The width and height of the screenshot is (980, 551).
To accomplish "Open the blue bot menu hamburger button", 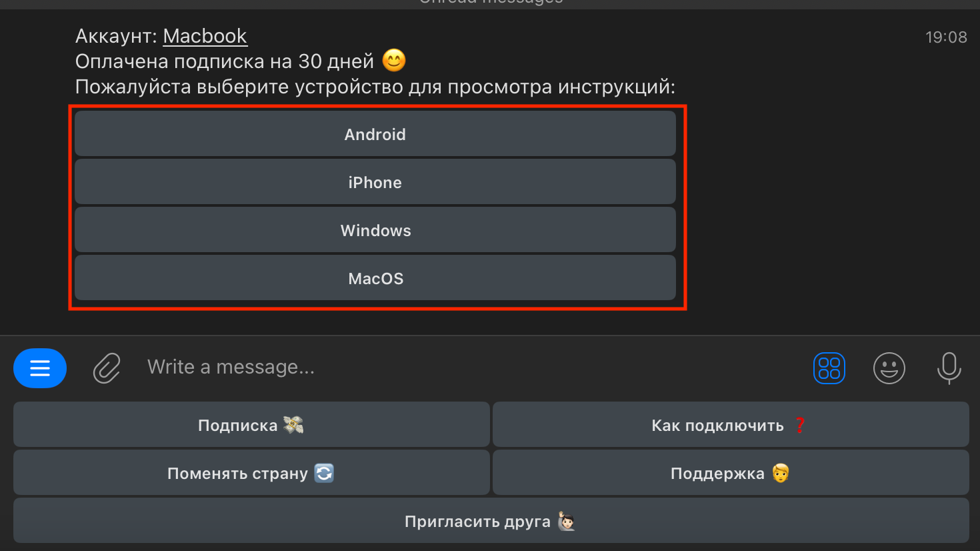I will point(40,368).
